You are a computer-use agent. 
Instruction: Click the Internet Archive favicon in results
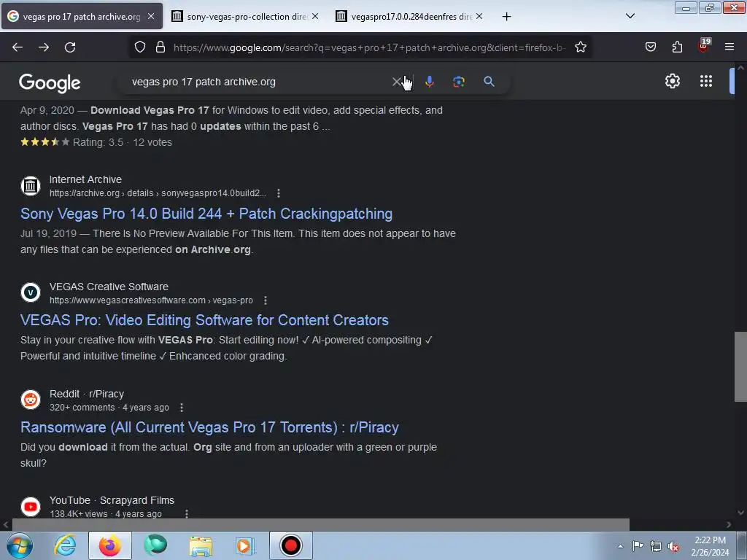pos(31,186)
